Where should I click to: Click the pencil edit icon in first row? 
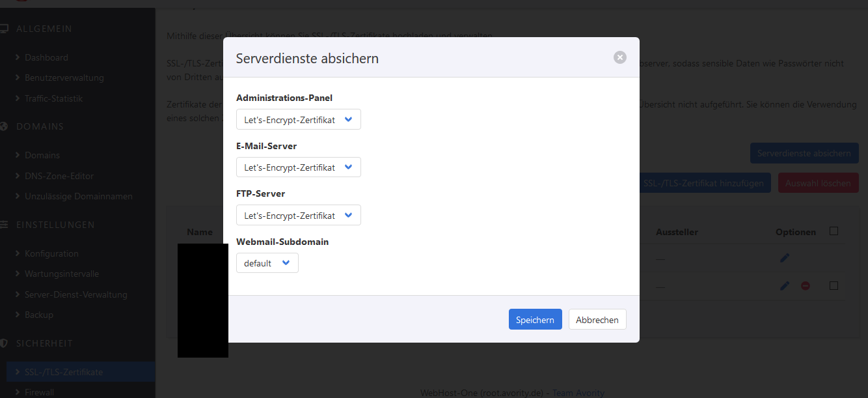pos(784,258)
